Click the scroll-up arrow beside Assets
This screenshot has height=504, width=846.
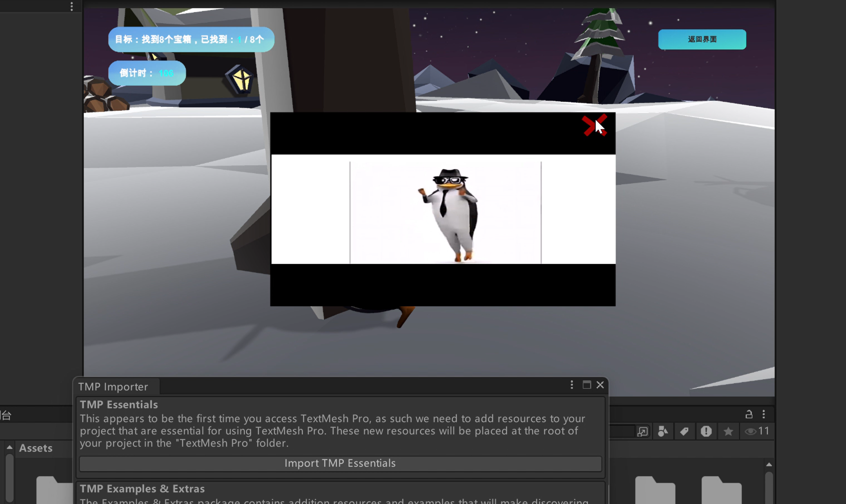pyautogui.click(x=9, y=447)
